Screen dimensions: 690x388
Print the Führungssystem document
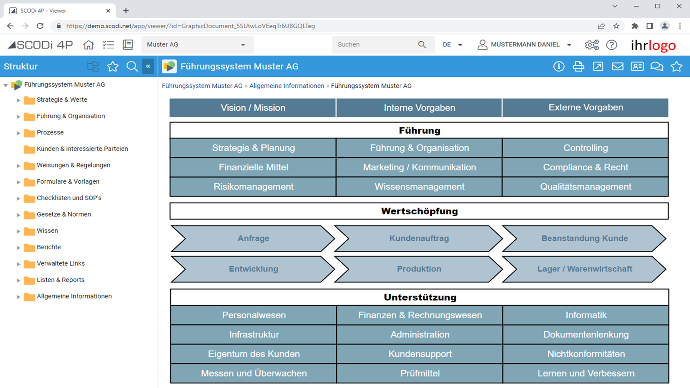578,66
